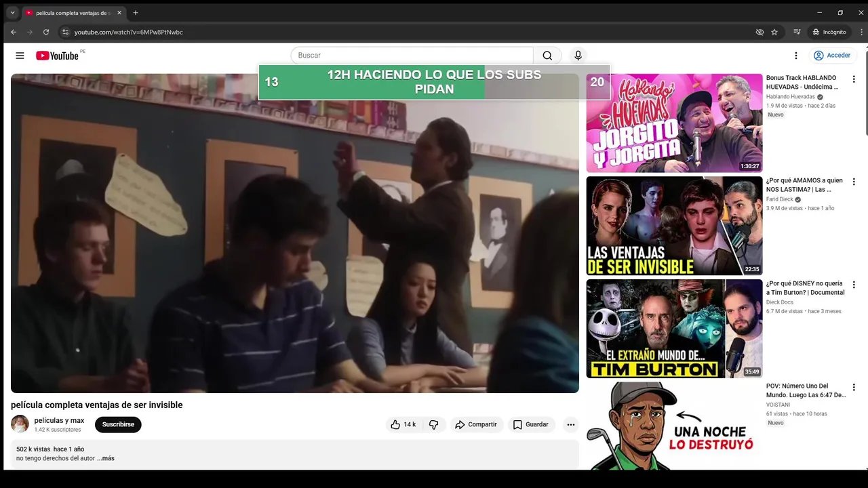Reload the page with refresh icon

coord(46,32)
